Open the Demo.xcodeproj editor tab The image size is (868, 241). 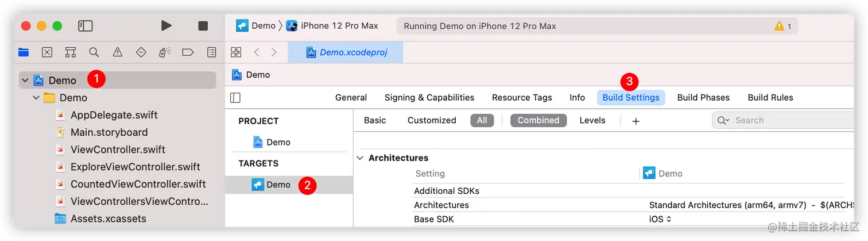coord(346,52)
